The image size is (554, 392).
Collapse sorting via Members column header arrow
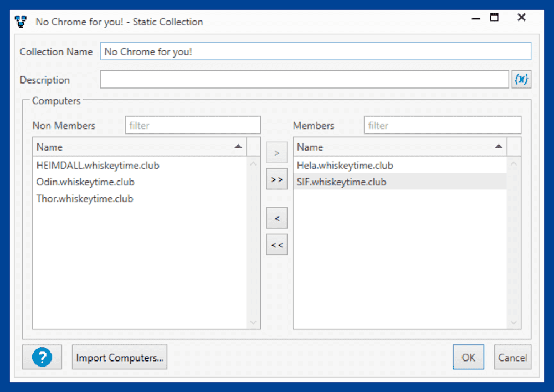tap(499, 146)
